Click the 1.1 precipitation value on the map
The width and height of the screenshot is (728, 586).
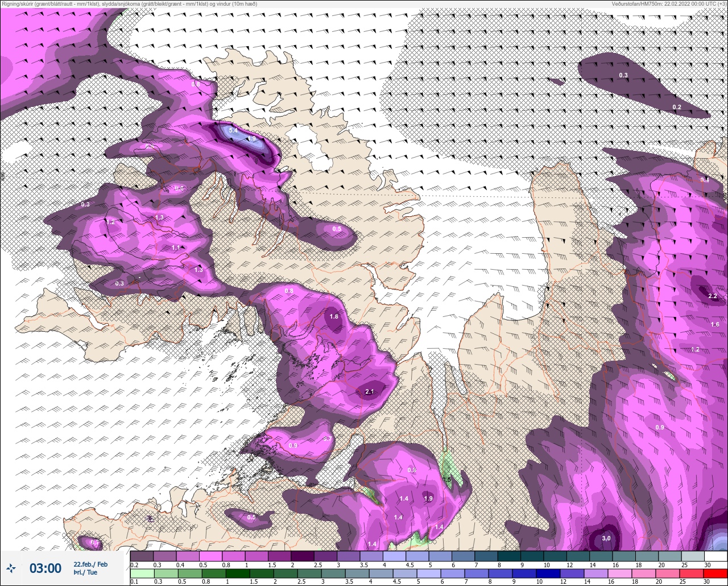pos(176,247)
